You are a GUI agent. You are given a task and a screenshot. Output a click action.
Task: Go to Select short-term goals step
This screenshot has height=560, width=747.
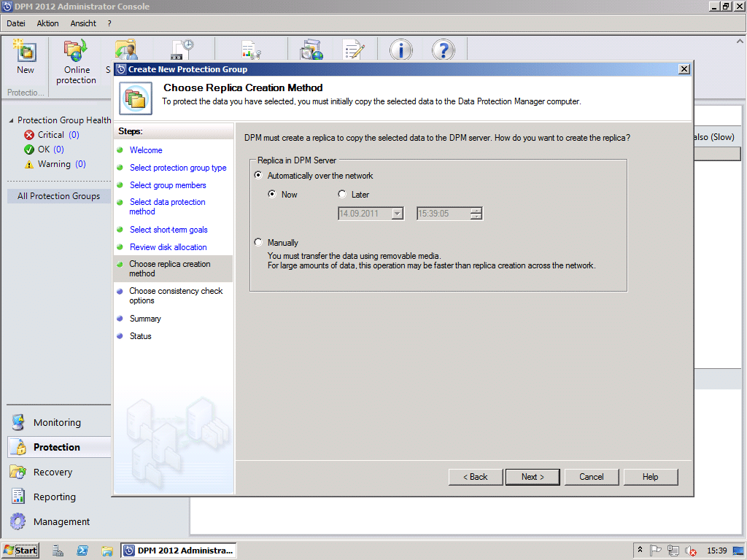click(x=169, y=230)
